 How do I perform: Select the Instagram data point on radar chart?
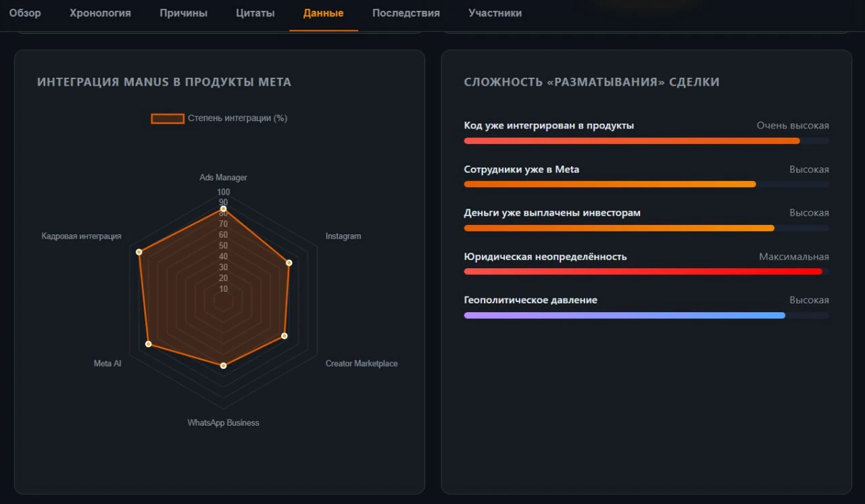click(x=289, y=263)
